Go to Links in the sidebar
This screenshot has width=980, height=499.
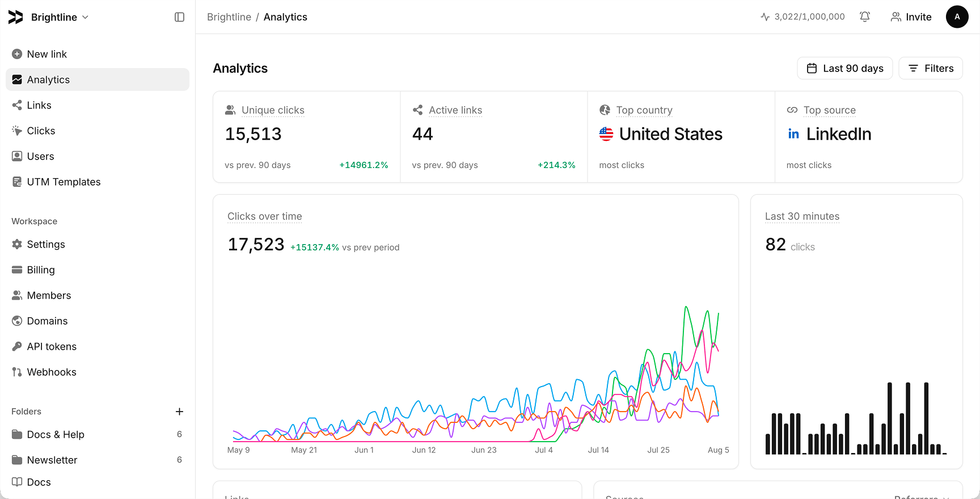tap(98, 105)
